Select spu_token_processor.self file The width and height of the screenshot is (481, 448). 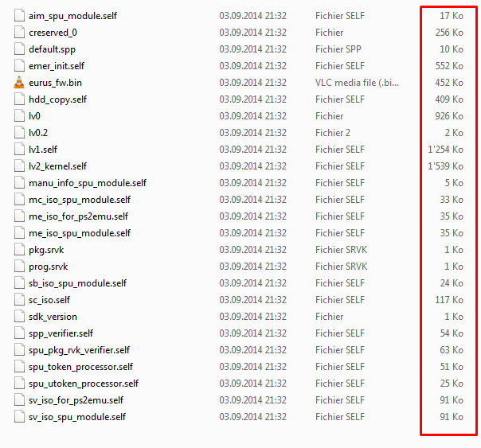[x=80, y=367]
